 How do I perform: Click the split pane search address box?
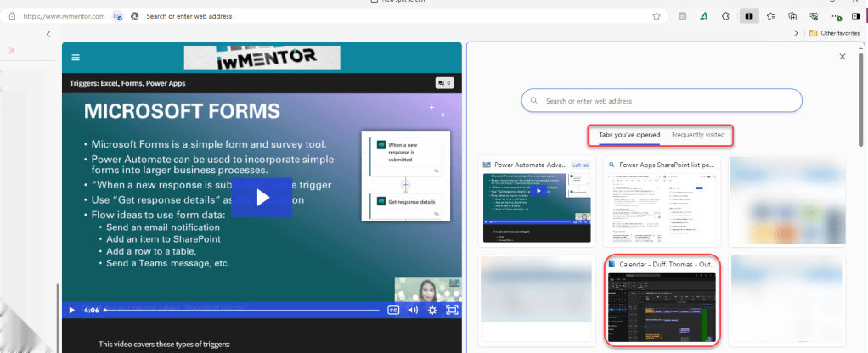click(x=662, y=100)
